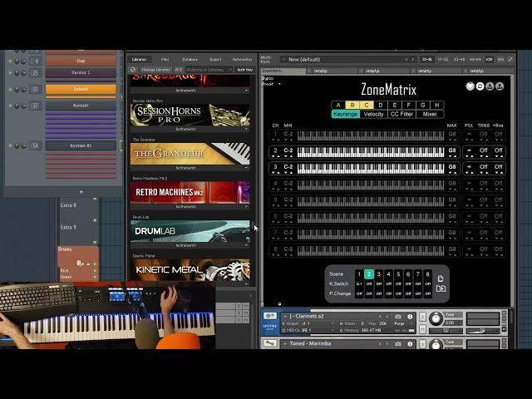Toggle the green mute LED for Kontakt #2 channel
The image size is (532, 399).
coord(10,146)
